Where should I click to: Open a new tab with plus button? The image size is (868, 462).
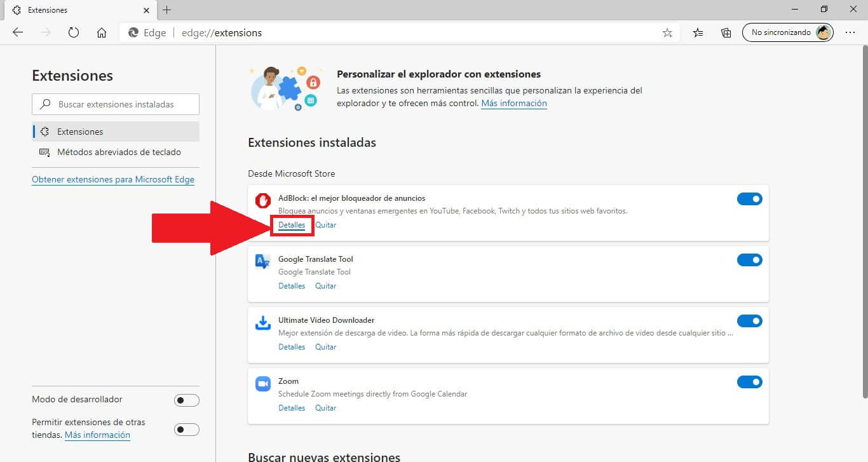[167, 10]
